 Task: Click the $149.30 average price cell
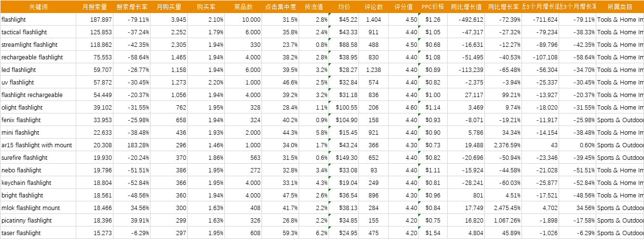[344, 158]
